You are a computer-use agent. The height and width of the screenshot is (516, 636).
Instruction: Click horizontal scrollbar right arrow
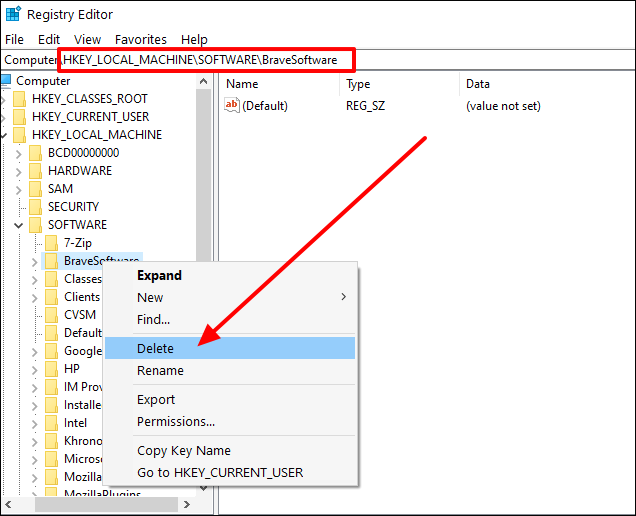[x=187, y=504]
